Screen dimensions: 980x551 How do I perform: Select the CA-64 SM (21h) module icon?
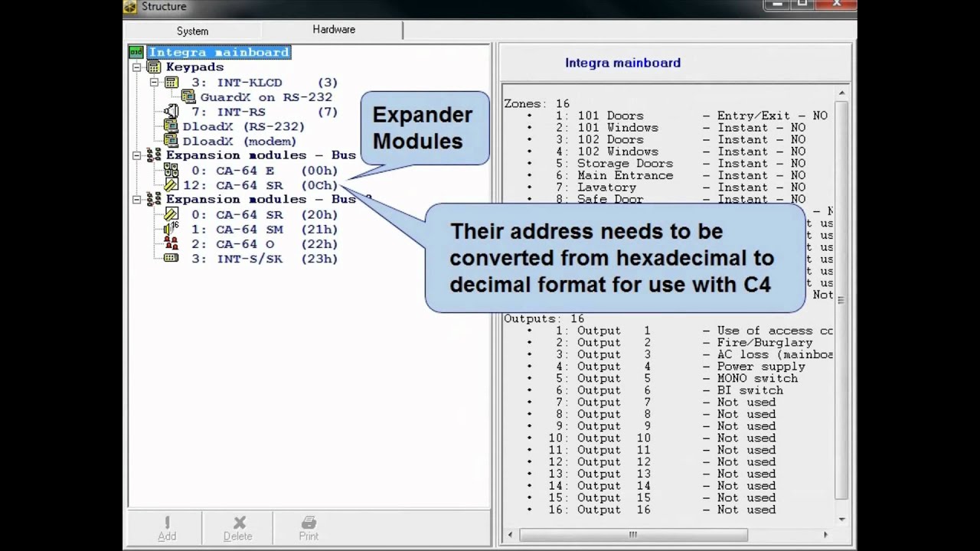(171, 229)
